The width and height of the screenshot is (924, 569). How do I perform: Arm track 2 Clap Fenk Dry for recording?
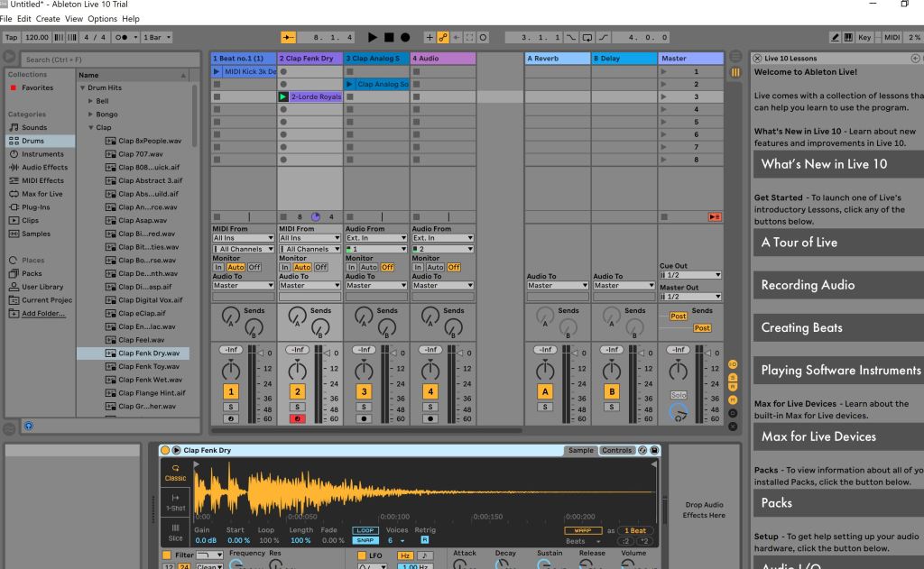point(299,419)
